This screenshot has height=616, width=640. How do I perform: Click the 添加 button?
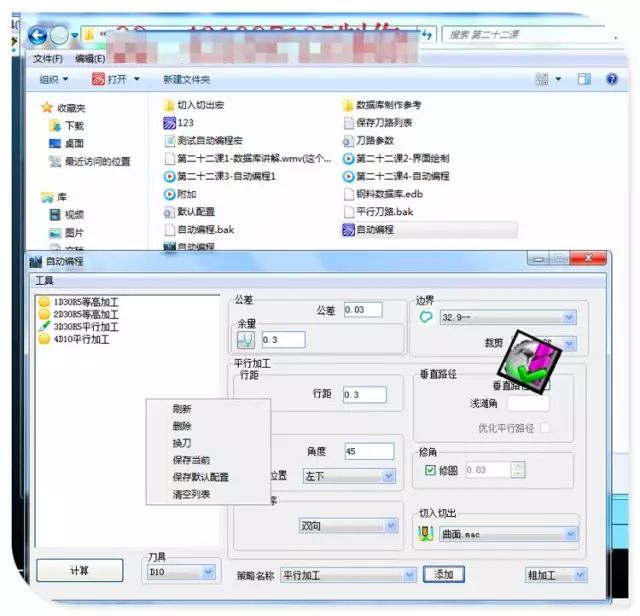coord(444,574)
